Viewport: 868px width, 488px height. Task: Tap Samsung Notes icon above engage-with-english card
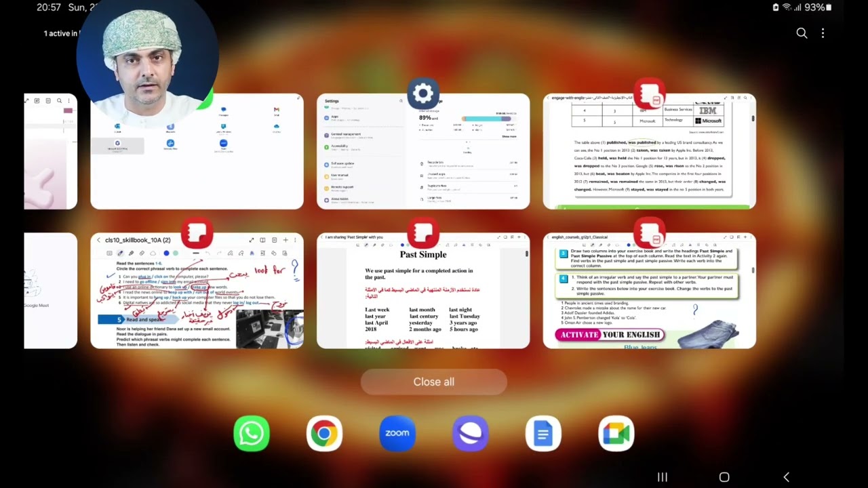650,94
